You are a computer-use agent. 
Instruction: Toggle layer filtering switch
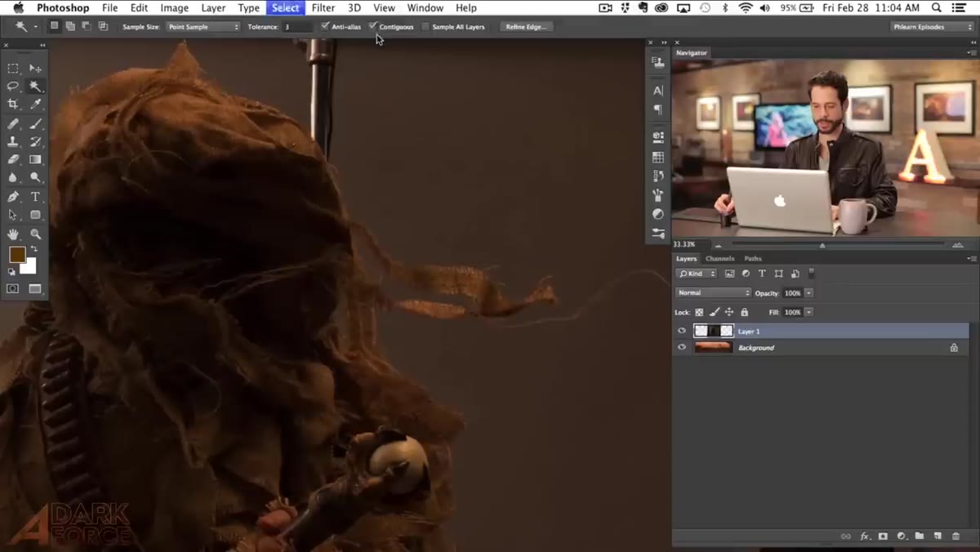(x=812, y=273)
